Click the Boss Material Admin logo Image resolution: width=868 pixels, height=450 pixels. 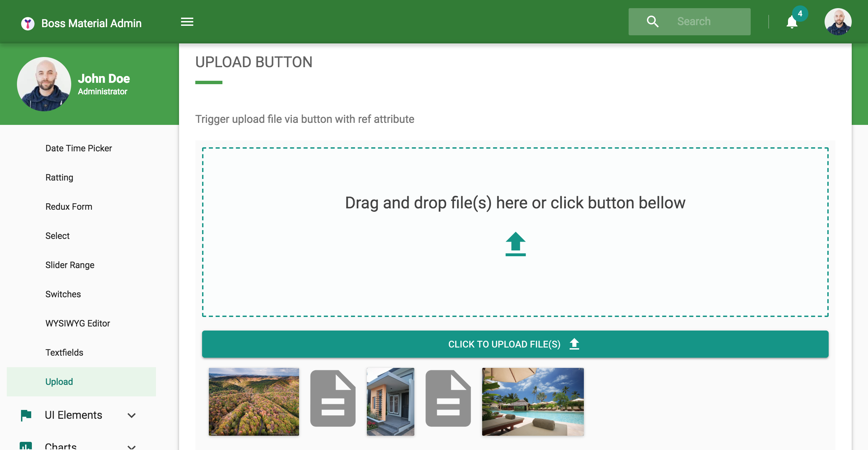click(28, 23)
